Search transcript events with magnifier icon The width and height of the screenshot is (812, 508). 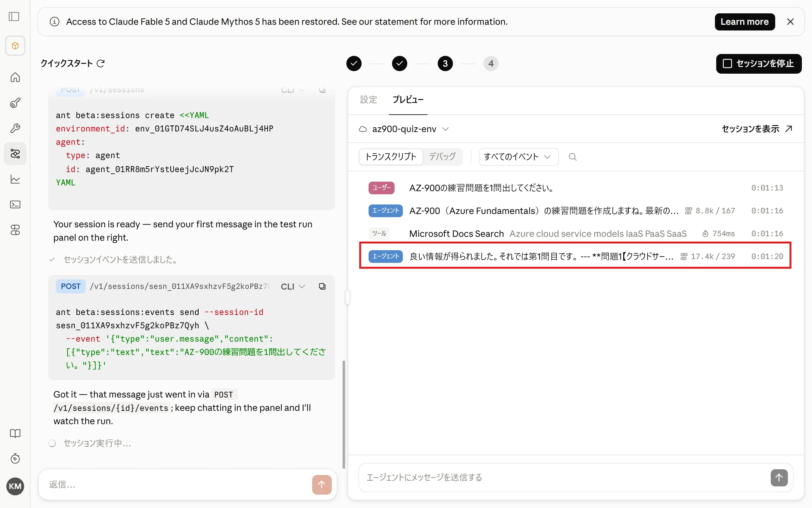[x=573, y=157]
